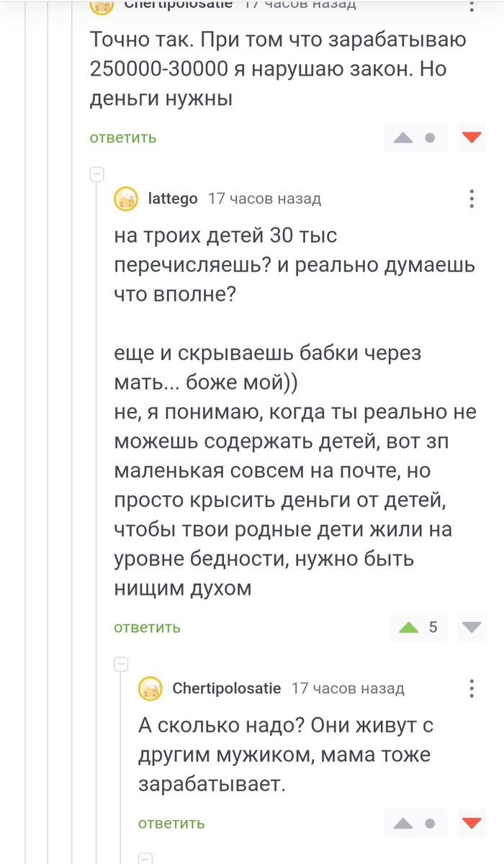
Task: Click 'ответить' under lattego's comment
Action: pos(147,628)
